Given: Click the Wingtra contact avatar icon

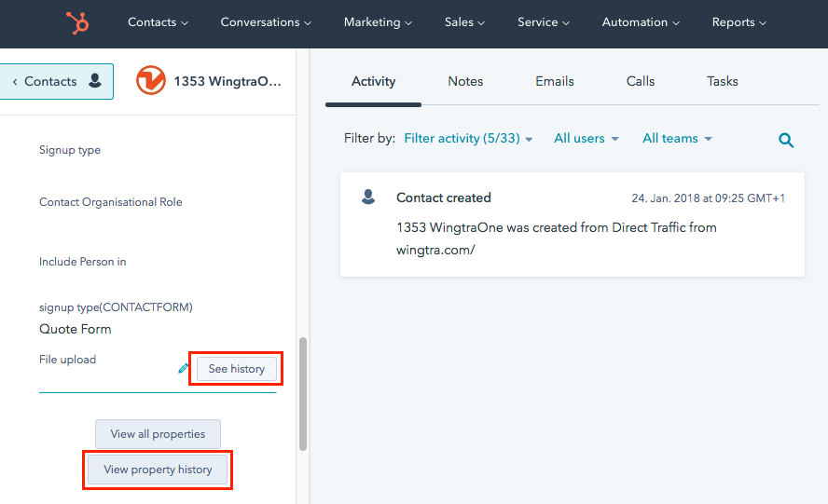Looking at the screenshot, I should [x=150, y=81].
